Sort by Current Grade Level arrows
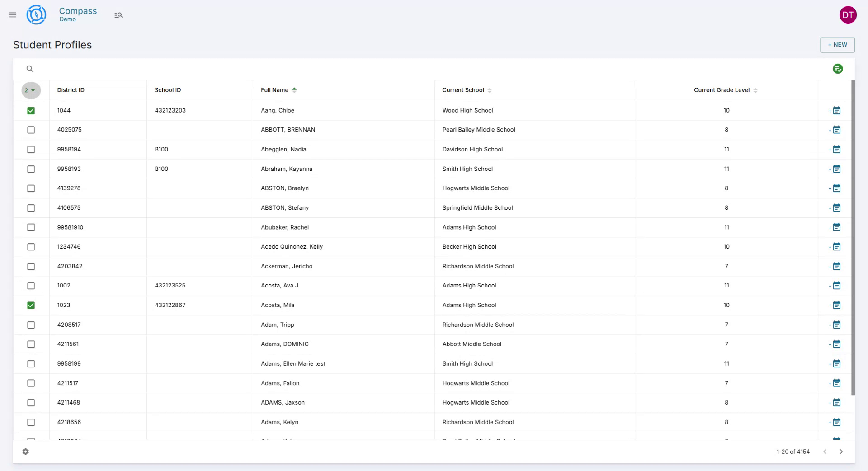 tap(755, 90)
